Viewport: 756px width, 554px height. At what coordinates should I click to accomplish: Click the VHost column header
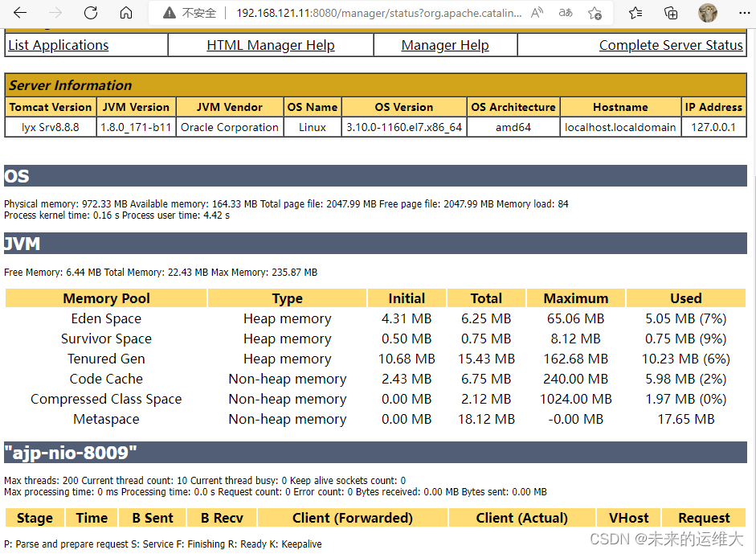(x=628, y=518)
